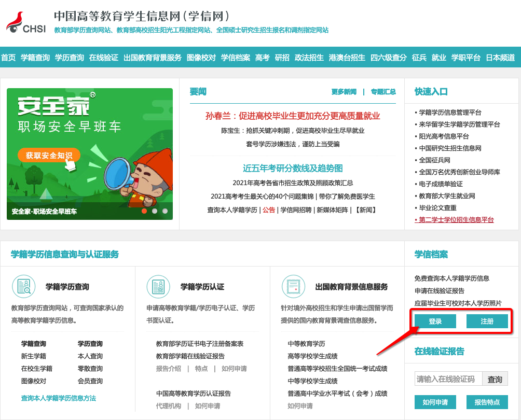
Task: Open 学职平台 navigation item
Action: [466, 58]
